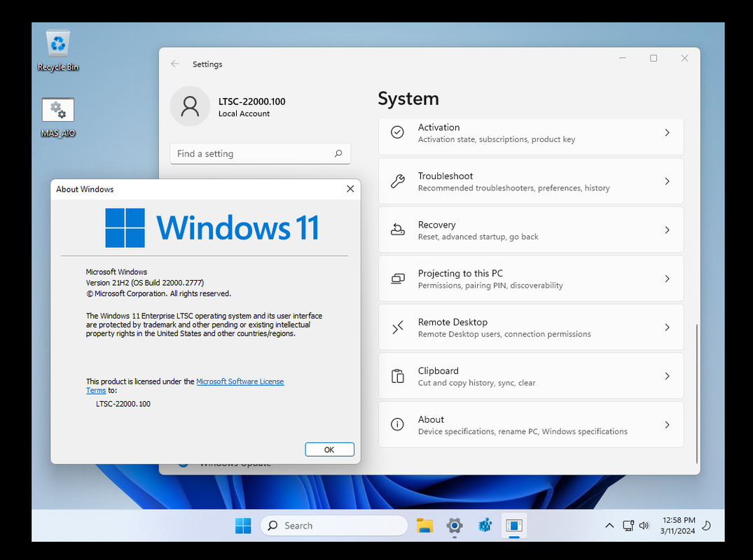Image resolution: width=753 pixels, height=560 pixels.
Task: Click the About Windows taskbar icon
Action: 514,526
